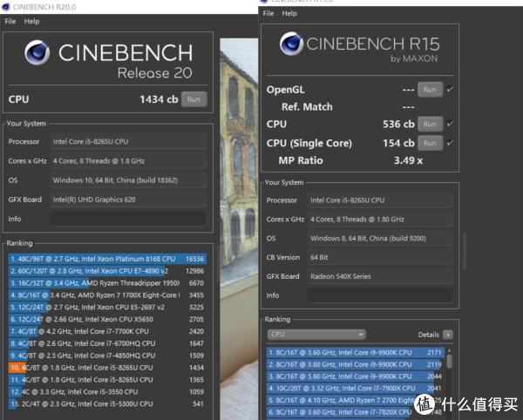
Task: Select R15 ranking row 2 i9-9900K scoring 2119
Action: point(356,364)
